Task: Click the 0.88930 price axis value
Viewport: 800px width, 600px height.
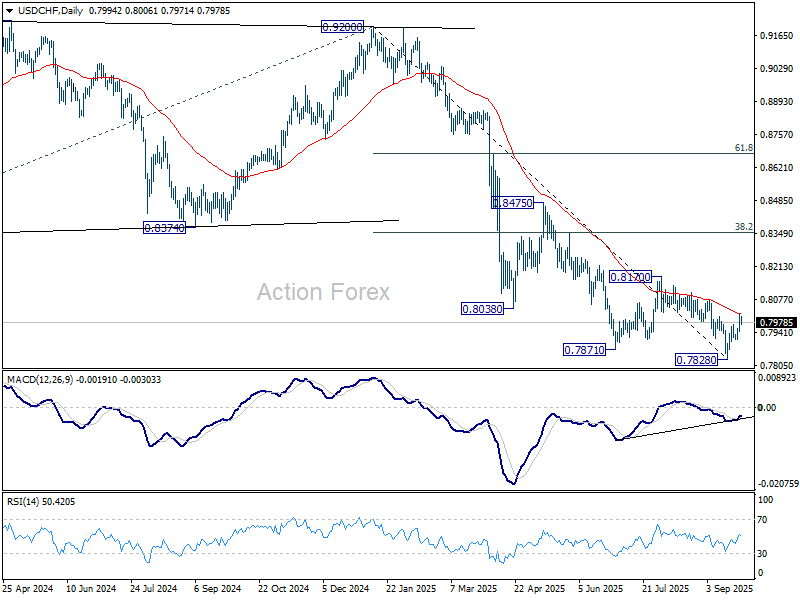Action: 777,102
